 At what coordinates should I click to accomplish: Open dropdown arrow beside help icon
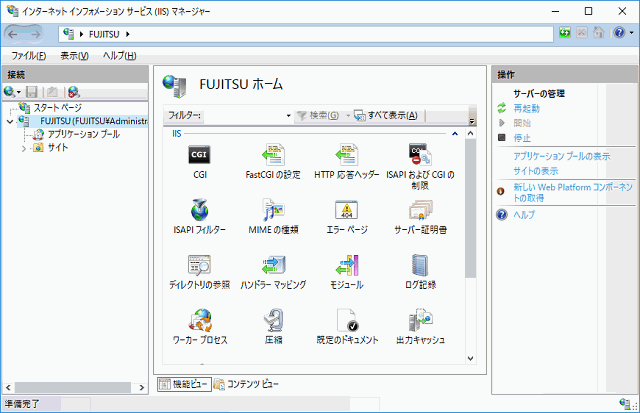point(631,33)
